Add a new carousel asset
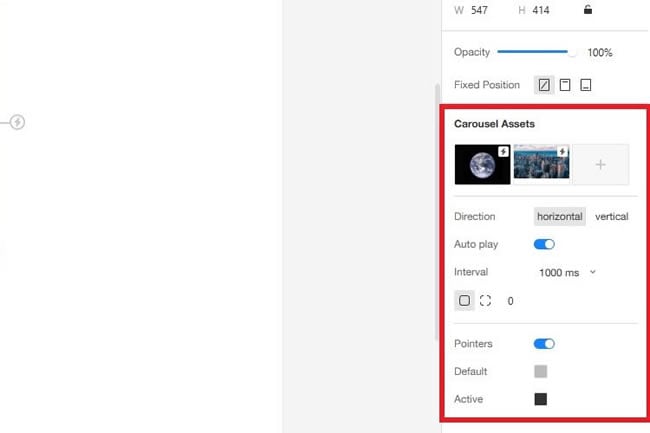This screenshot has height=433, width=650. coord(601,164)
